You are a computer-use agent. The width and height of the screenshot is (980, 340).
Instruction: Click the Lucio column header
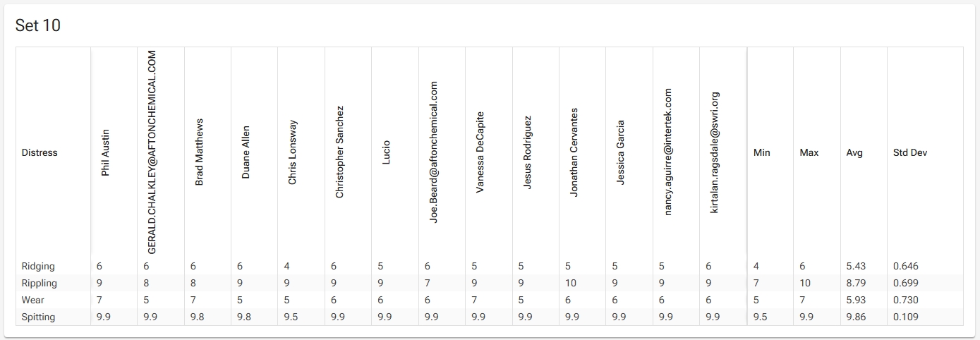386,152
